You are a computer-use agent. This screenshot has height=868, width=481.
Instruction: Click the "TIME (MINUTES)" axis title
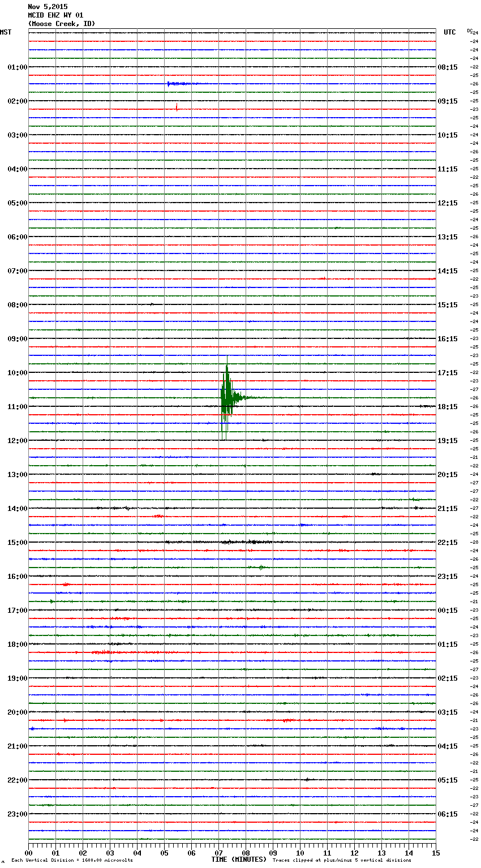click(239, 860)
